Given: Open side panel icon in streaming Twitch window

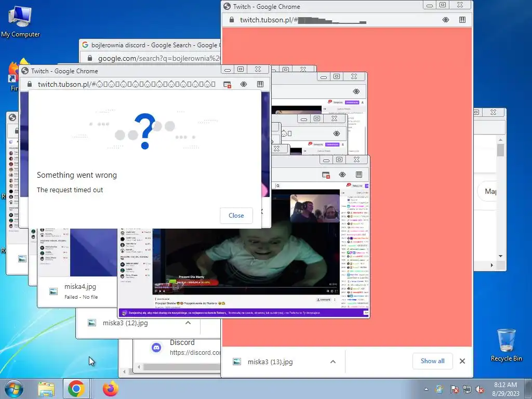Looking at the screenshot, I should (x=359, y=175).
